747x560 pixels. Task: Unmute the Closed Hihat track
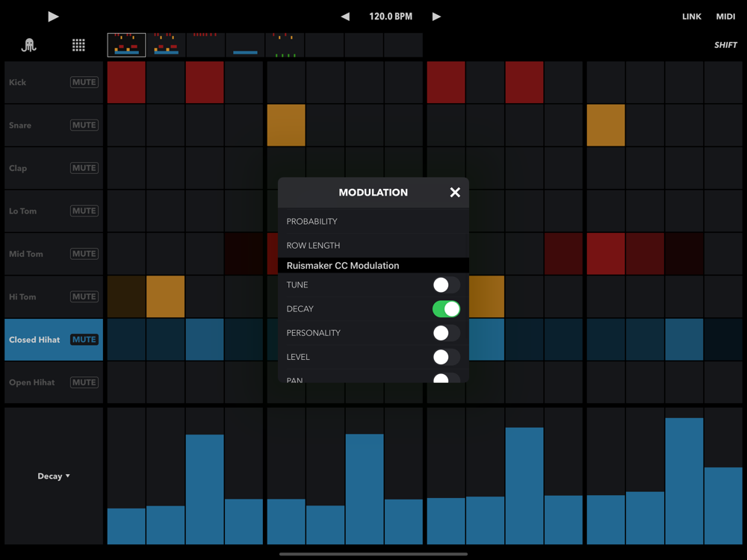click(84, 340)
